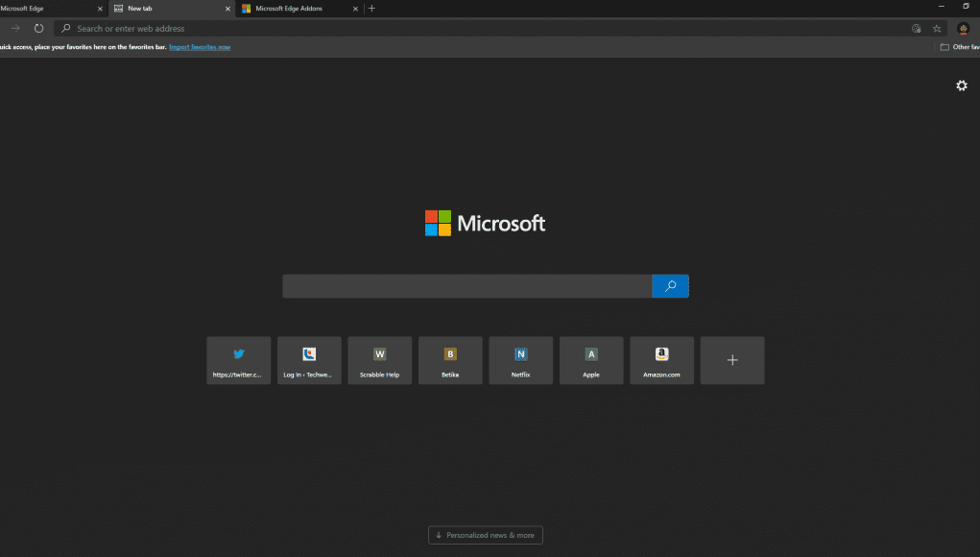Click the center web search box
The image size is (980, 557).
(466, 286)
